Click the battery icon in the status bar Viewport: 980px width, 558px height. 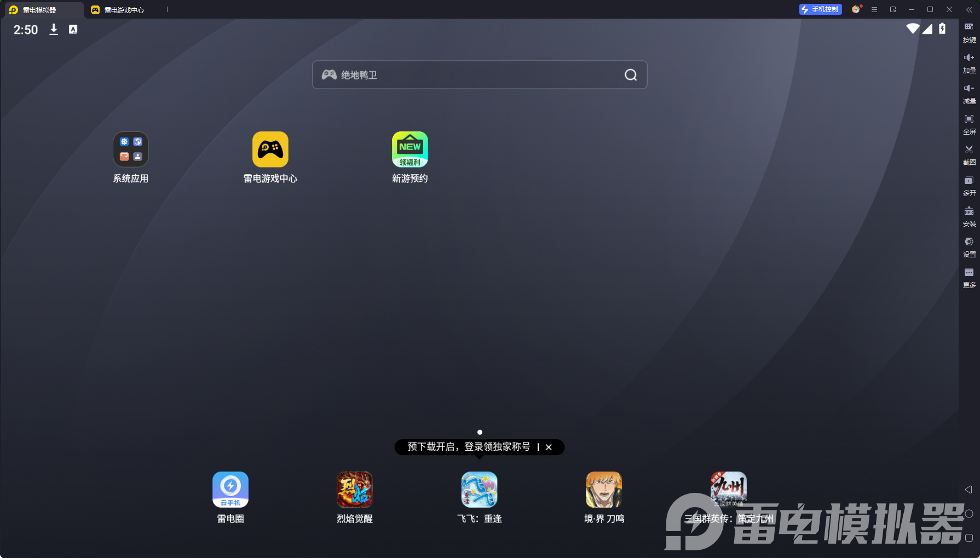942,28
